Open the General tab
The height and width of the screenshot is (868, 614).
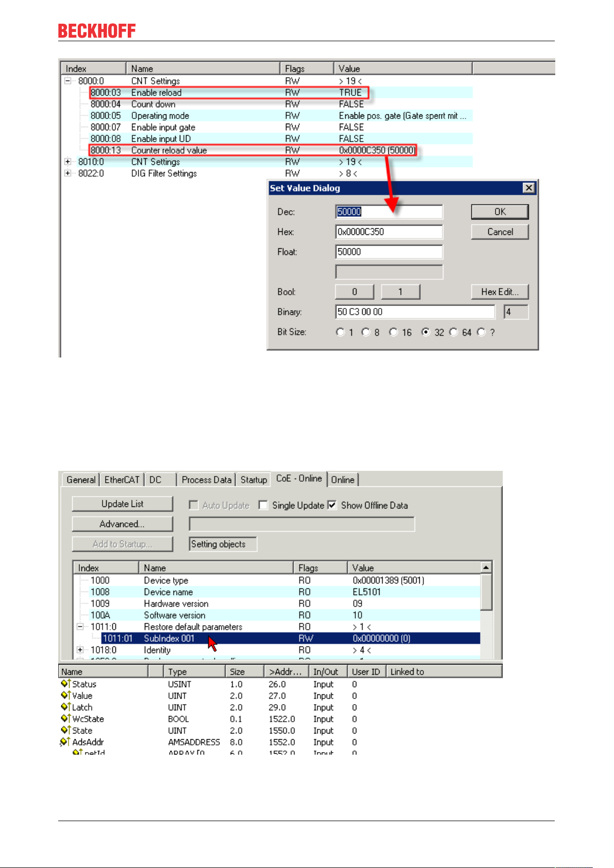81,480
